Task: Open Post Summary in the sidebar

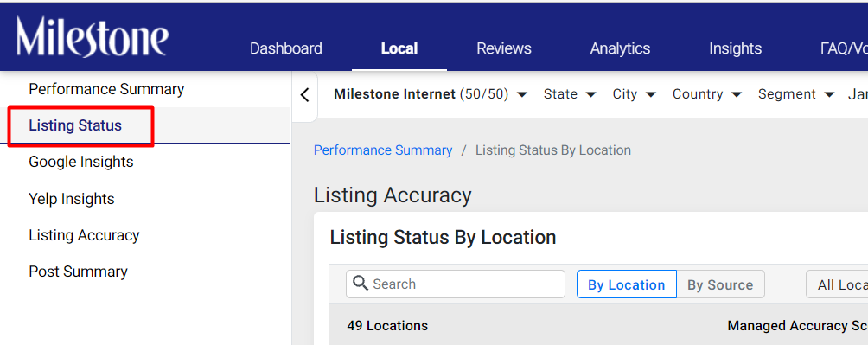Action: pos(78,272)
